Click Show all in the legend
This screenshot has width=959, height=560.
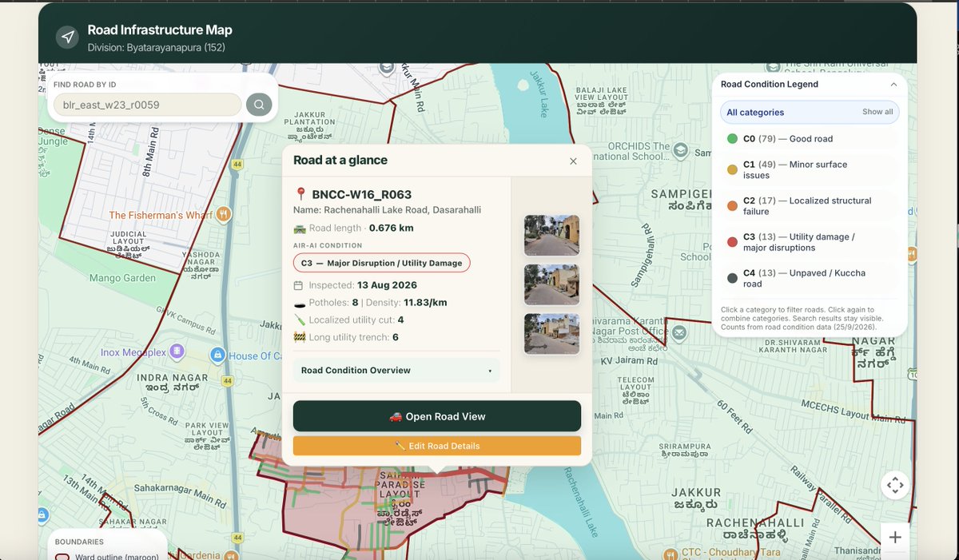[877, 112]
